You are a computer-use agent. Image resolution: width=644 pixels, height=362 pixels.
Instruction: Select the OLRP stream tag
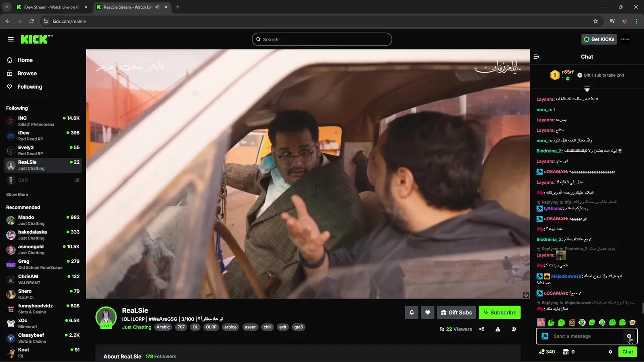pyautogui.click(x=211, y=327)
